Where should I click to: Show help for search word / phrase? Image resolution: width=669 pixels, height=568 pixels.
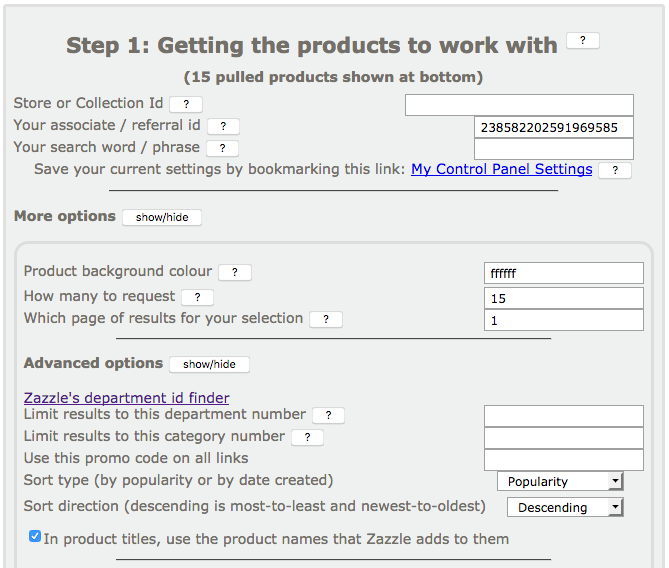pyautogui.click(x=222, y=148)
